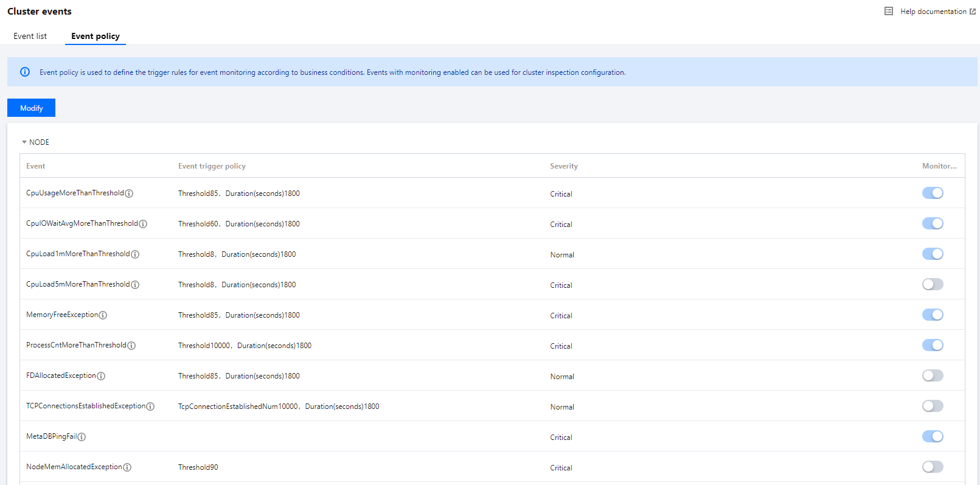Viewport: 980px width, 485px height.
Task: Enable monitoring toggle for CpuLoad5mMoreThanThreshold
Action: (932, 284)
